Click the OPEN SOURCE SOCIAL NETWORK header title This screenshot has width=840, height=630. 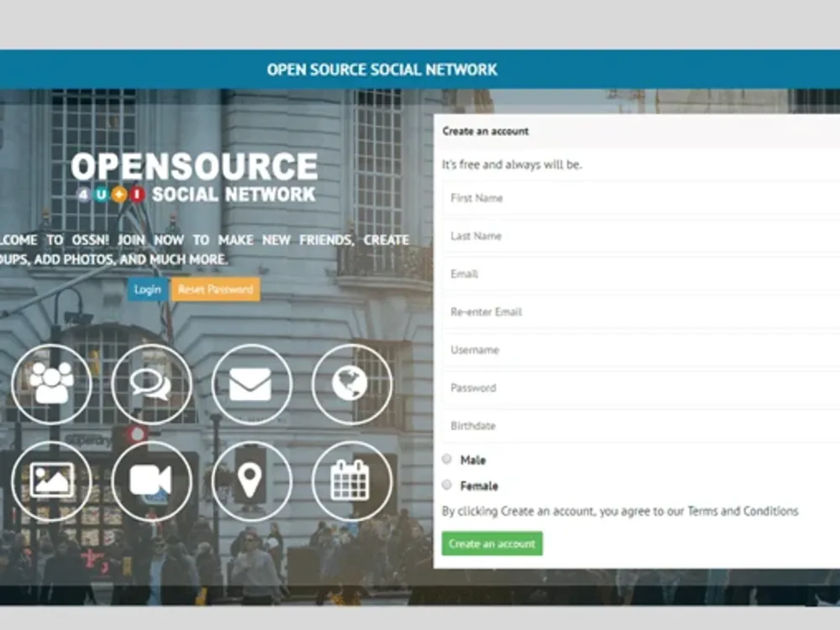point(382,70)
